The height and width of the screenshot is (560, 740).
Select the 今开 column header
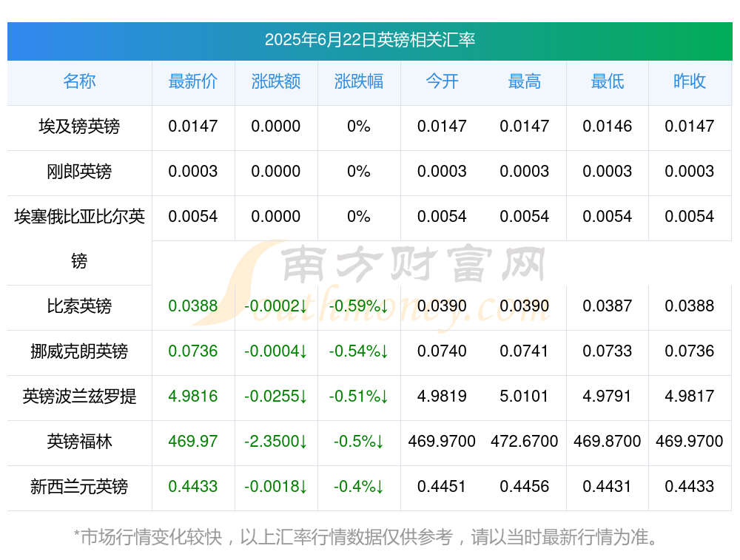[x=442, y=81]
